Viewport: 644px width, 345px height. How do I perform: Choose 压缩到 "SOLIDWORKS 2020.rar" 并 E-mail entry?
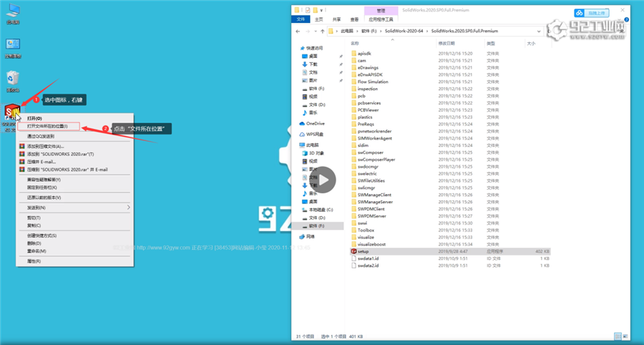coord(67,170)
